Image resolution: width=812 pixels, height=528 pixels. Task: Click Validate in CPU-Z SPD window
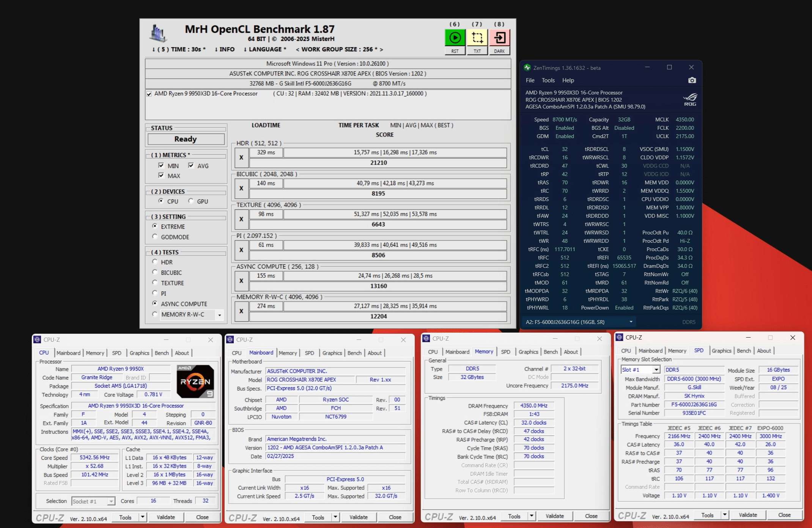748,515
